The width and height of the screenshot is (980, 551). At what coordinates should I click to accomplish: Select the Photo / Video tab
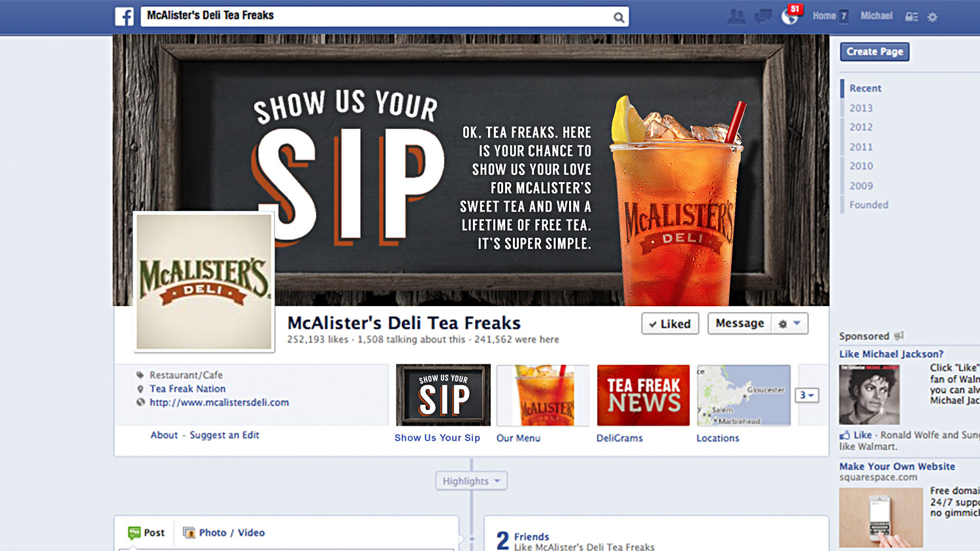224,533
